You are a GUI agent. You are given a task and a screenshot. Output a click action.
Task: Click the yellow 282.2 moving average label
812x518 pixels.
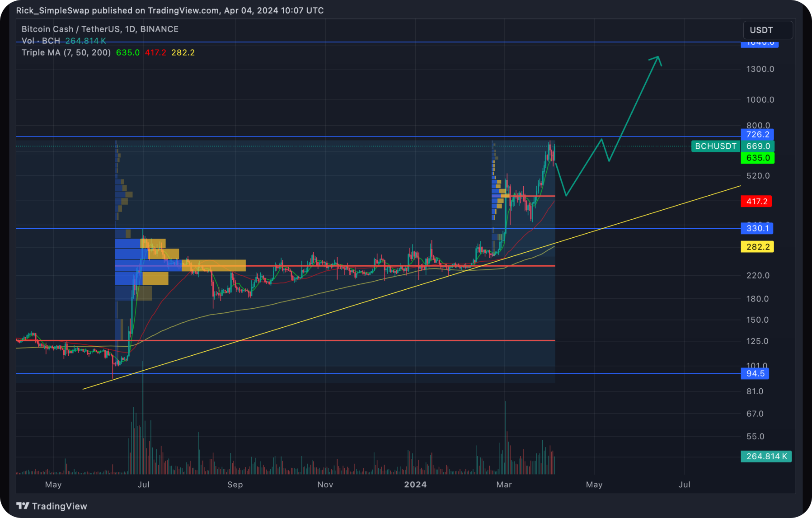pos(757,247)
